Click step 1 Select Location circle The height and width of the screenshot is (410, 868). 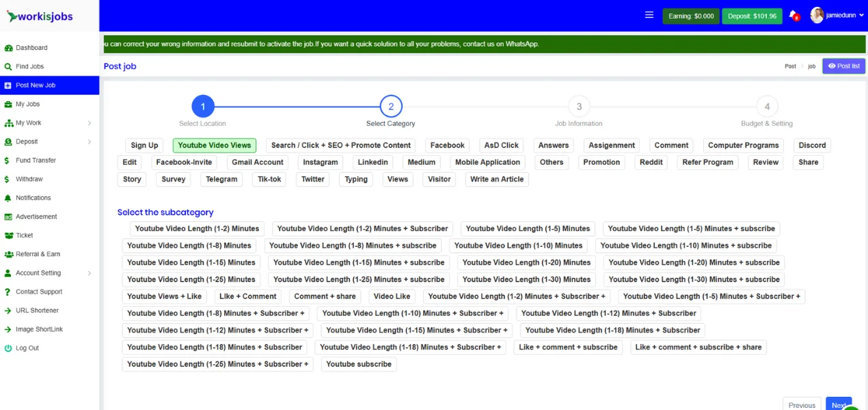(203, 107)
